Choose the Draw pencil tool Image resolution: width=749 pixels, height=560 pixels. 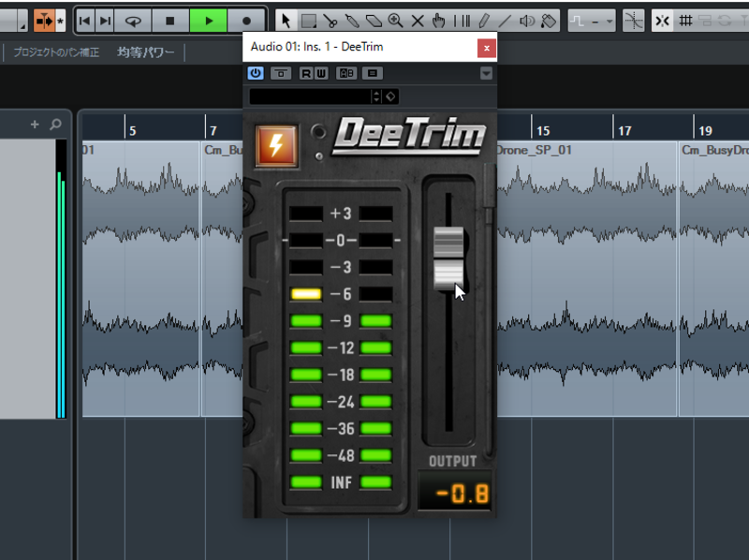click(483, 21)
